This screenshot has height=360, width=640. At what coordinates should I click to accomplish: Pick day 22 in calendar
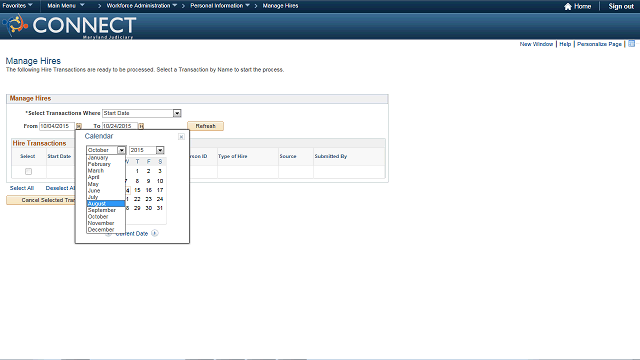(137, 199)
